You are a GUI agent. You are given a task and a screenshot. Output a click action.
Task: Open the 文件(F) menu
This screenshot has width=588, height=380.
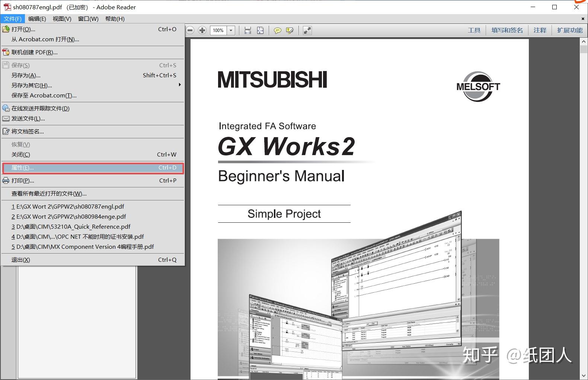[x=13, y=19]
